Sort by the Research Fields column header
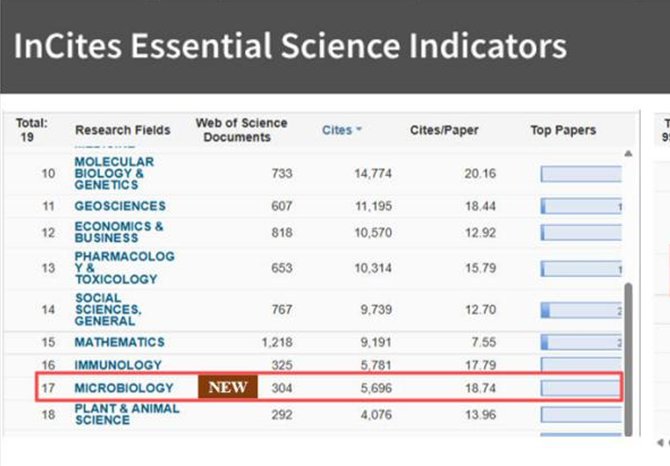 [x=122, y=130]
